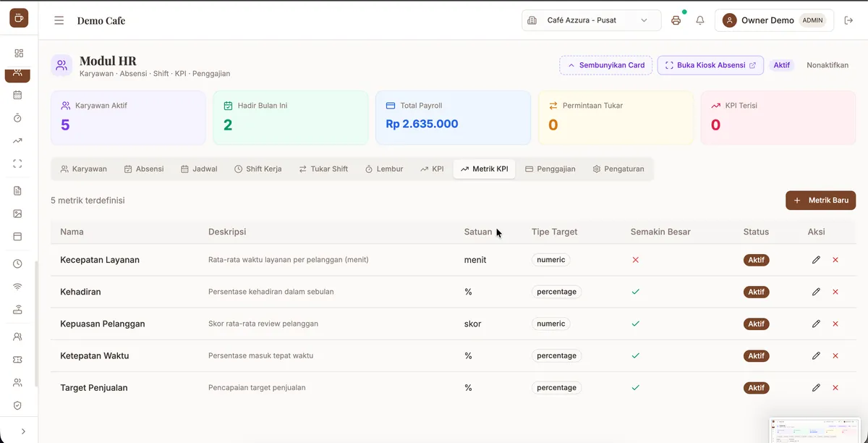Switch to the Pengaturan tab
Screen dimensions: 868x443
[618, 169]
